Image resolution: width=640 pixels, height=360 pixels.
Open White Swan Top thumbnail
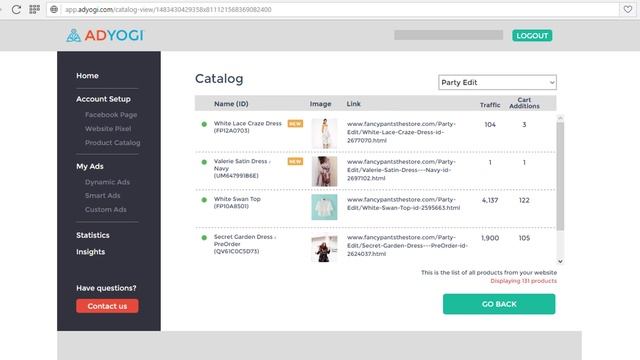pyautogui.click(x=324, y=207)
